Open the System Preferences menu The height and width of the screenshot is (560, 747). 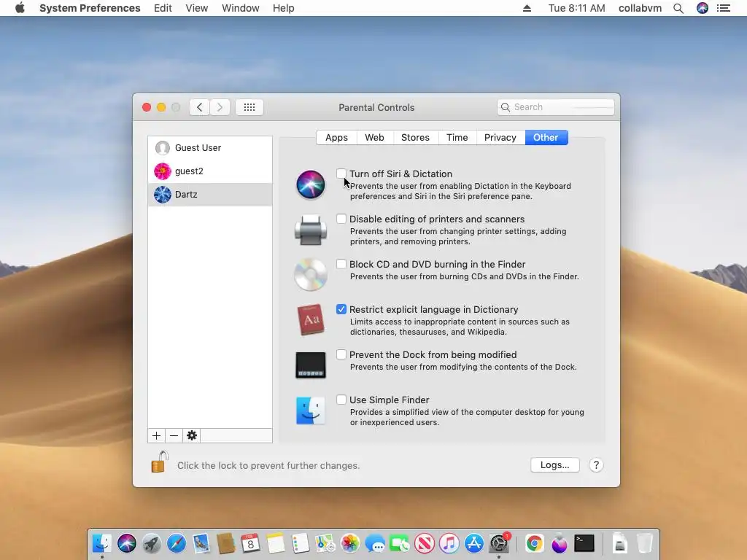pyautogui.click(x=90, y=8)
